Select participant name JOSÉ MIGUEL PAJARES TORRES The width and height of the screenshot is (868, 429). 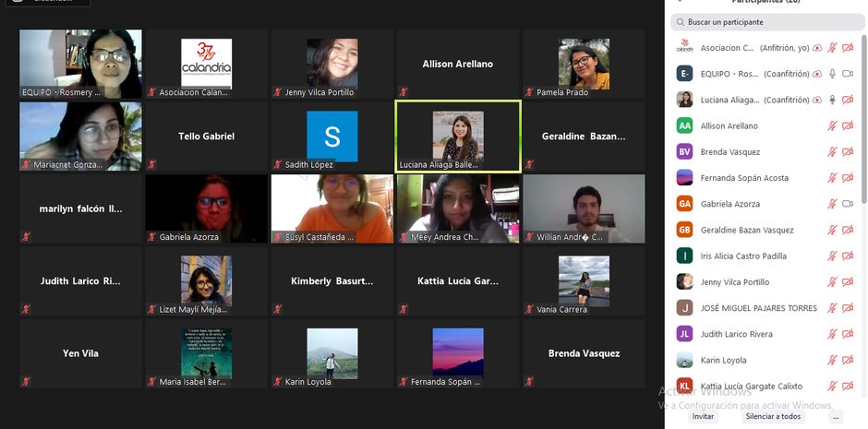(759, 308)
